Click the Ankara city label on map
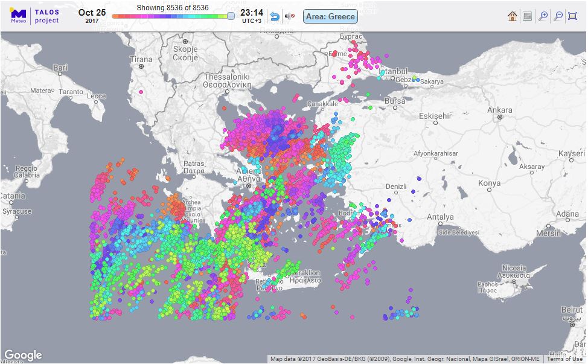The image size is (588, 364). (x=500, y=110)
